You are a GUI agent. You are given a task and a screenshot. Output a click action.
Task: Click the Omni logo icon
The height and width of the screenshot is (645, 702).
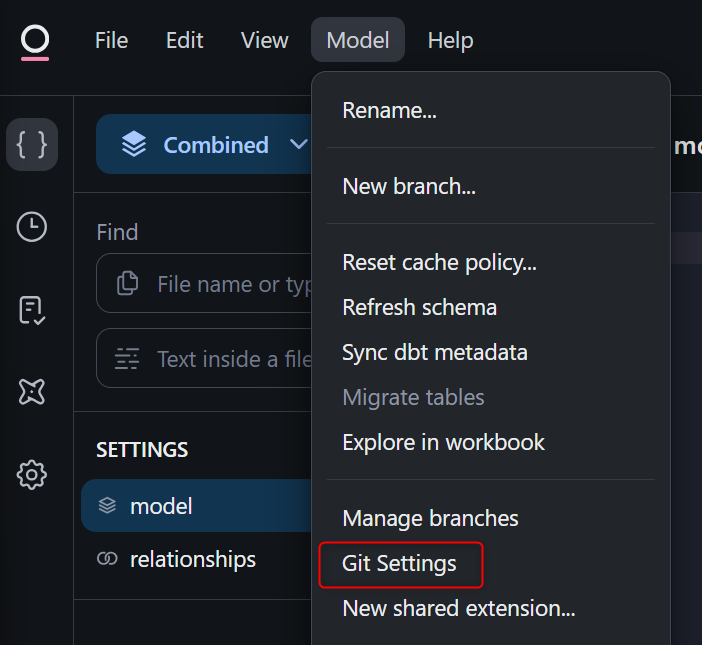[35, 41]
